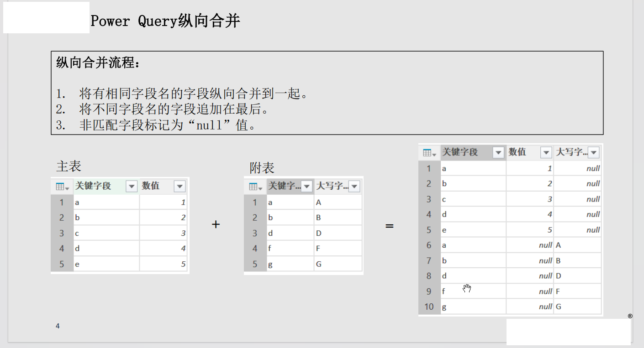Select the 数值 column header in 主表

164,187
